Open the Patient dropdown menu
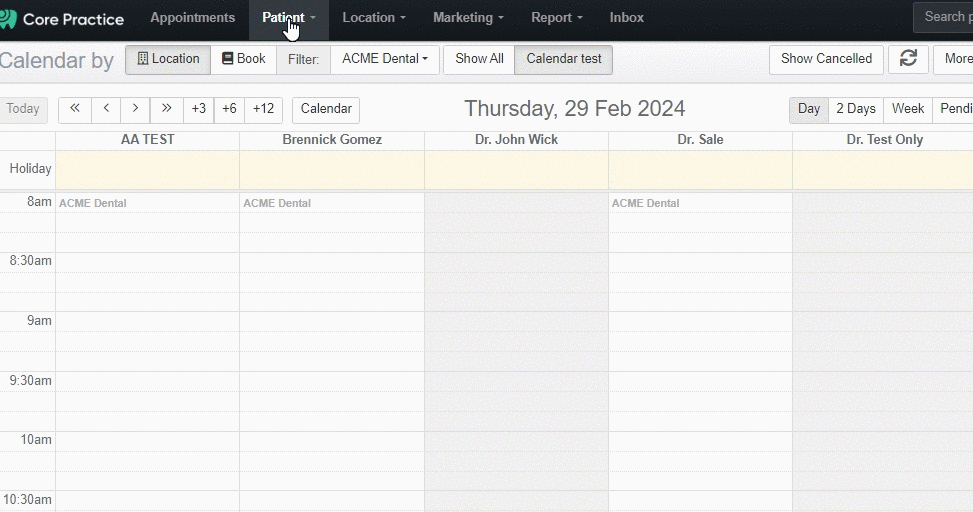The height and width of the screenshot is (512, 973). click(289, 18)
